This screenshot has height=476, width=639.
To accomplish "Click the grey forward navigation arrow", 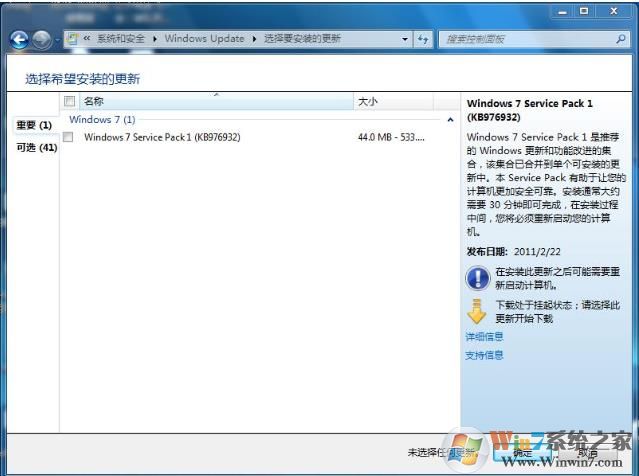I will pos(42,40).
